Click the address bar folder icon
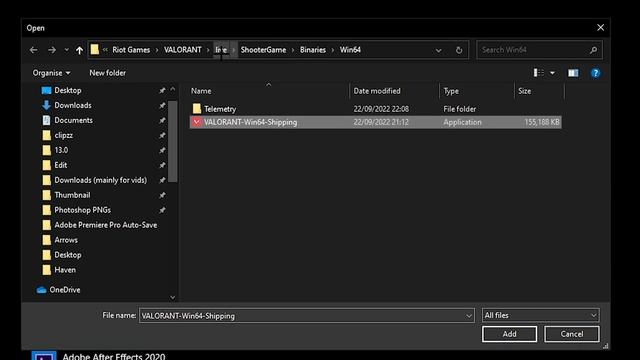This screenshot has width=640, height=360. pos(95,49)
